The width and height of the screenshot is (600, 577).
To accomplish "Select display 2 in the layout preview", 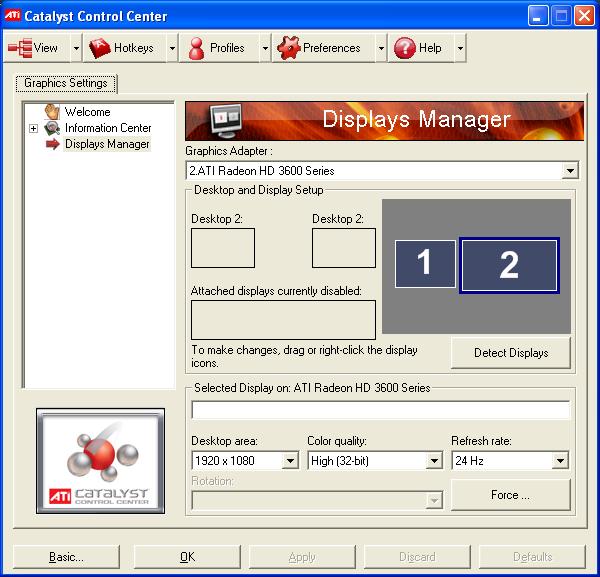I will (509, 265).
